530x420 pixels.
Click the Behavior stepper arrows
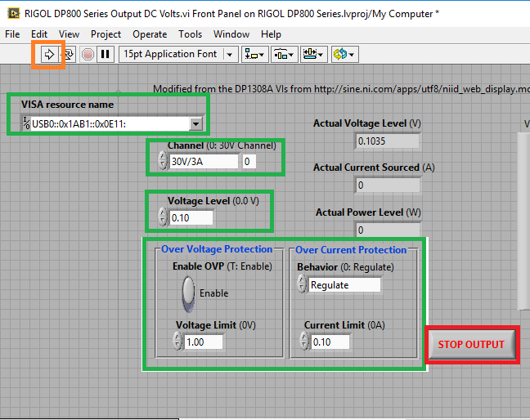click(x=302, y=284)
